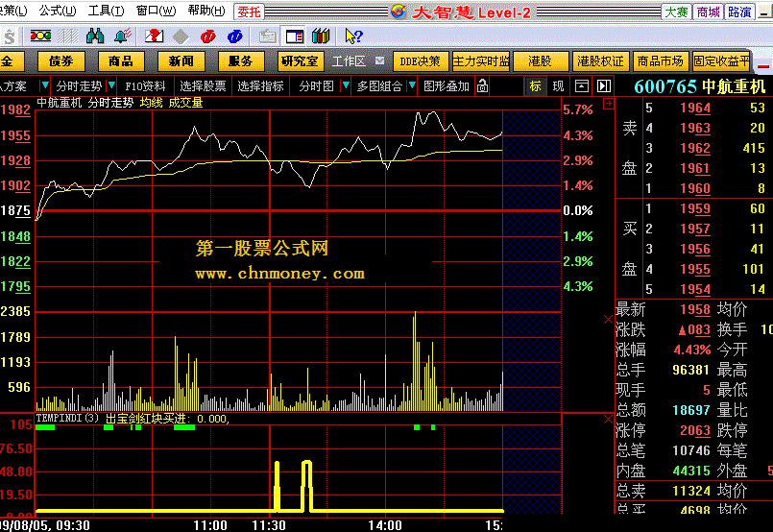Click the traffic light icon in toolbar

40,36
